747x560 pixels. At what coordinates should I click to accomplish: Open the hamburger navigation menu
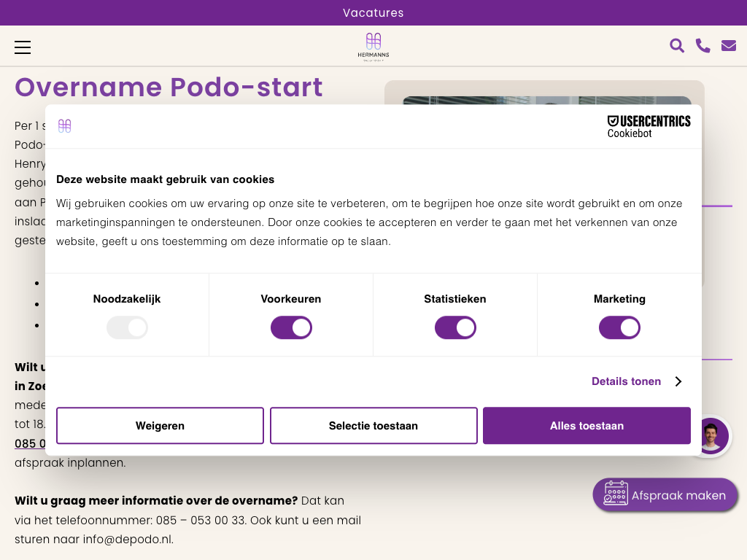23,47
